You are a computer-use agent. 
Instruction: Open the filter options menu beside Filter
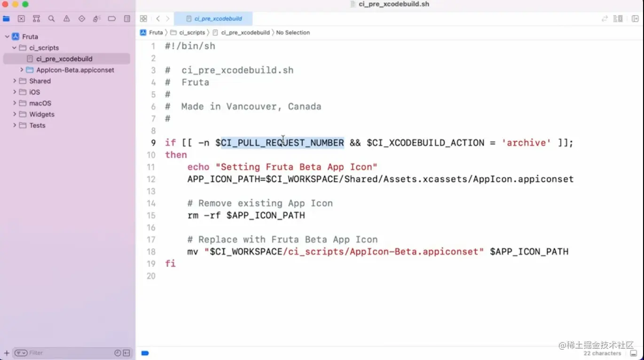21,353
